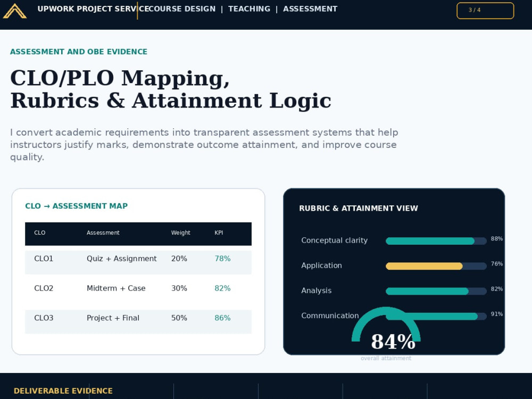532x399 pixels.
Task: Click the Analysis label
Action: pyautogui.click(x=316, y=290)
